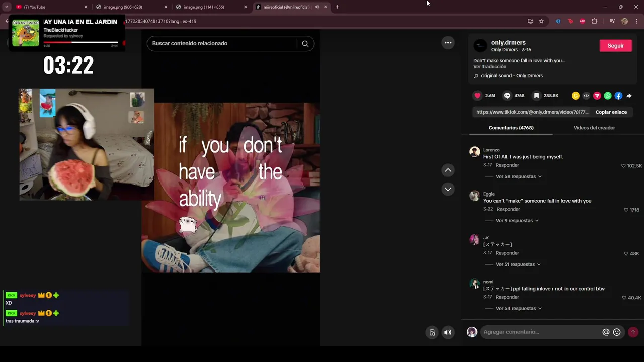Open the tab search dropdown arrow

point(7,7)
